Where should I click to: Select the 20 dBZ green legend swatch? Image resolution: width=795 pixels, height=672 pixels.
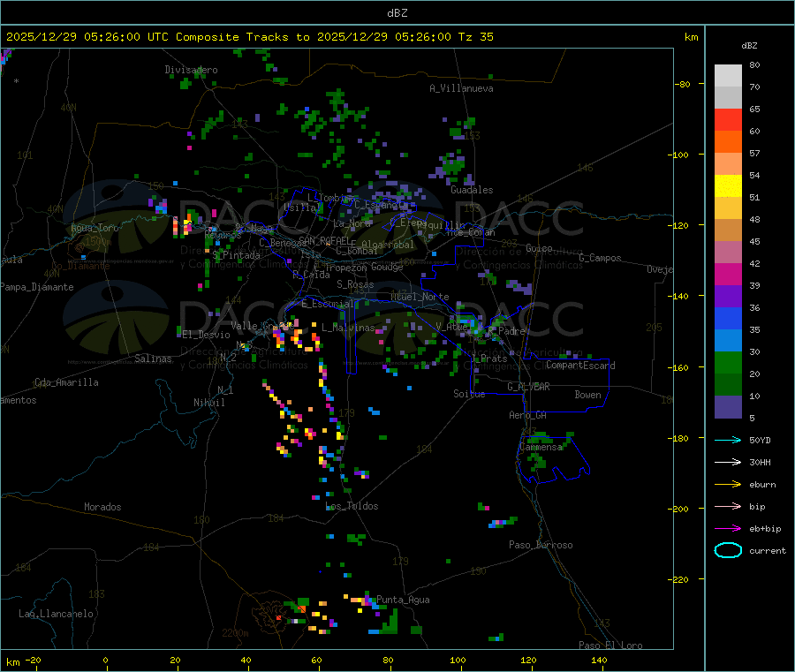[728, 362]
